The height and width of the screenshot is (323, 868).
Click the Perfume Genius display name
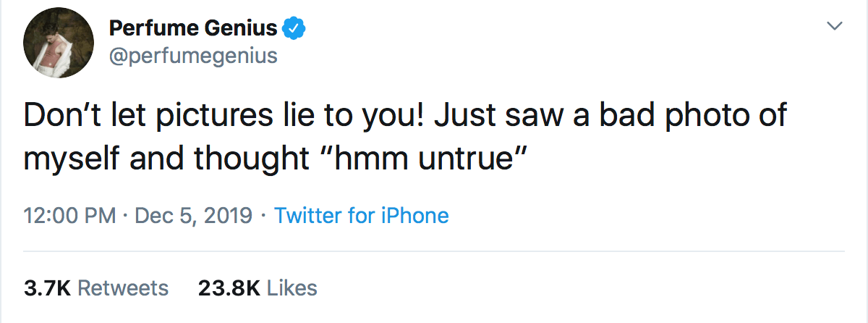click(x=193, y=28)
